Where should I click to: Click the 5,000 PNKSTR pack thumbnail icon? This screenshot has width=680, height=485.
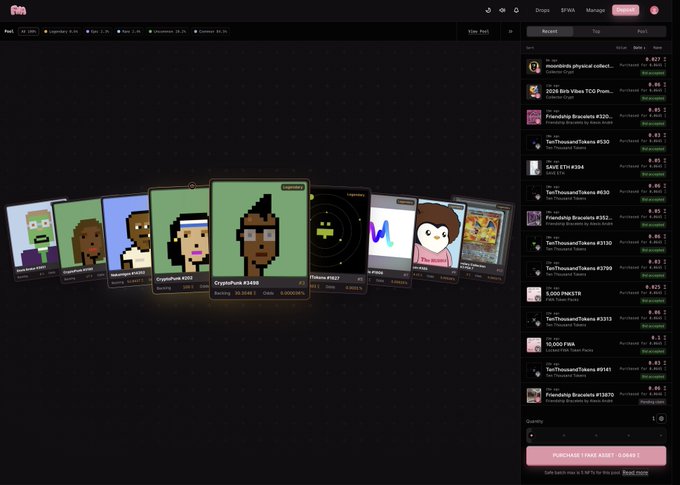(534, 294)
